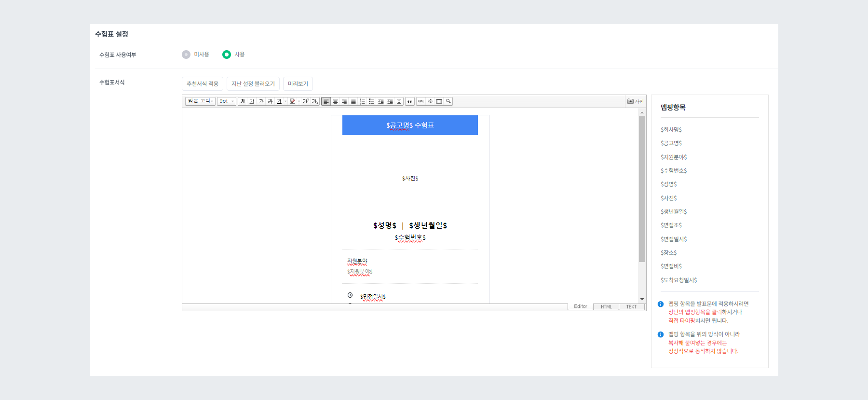Screen dimensions: 868x400
Task: Insert $장소$ mapping item
Action: click(669, 253)
